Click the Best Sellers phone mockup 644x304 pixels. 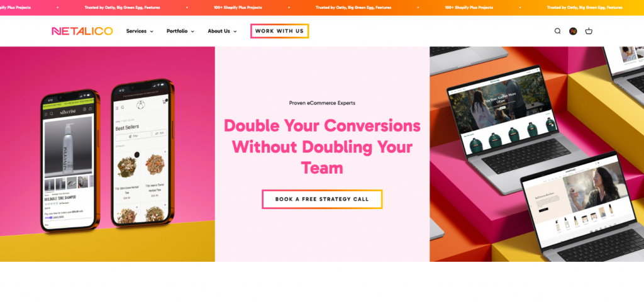pyautogui.click(x=143, y=152)
